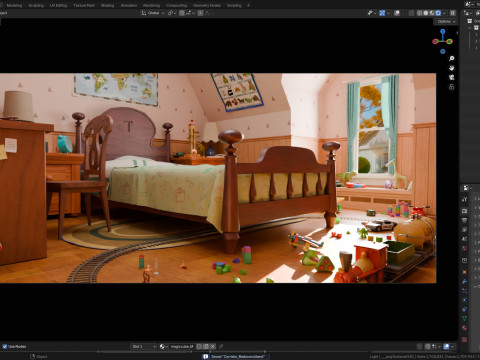This screenshot has width=480, height=360.
Task: Select material preview viewport shading
Action: (432, 13)
